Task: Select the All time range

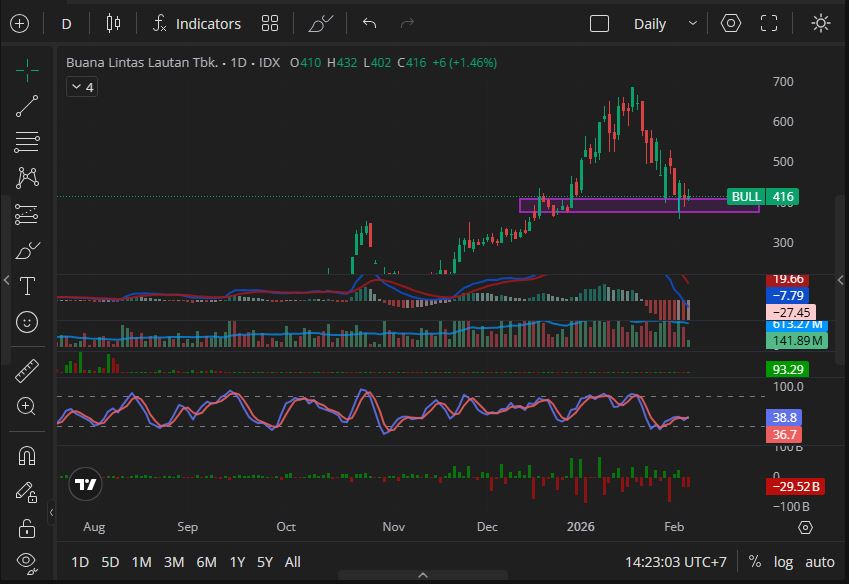Action: (x=292, y=562)
